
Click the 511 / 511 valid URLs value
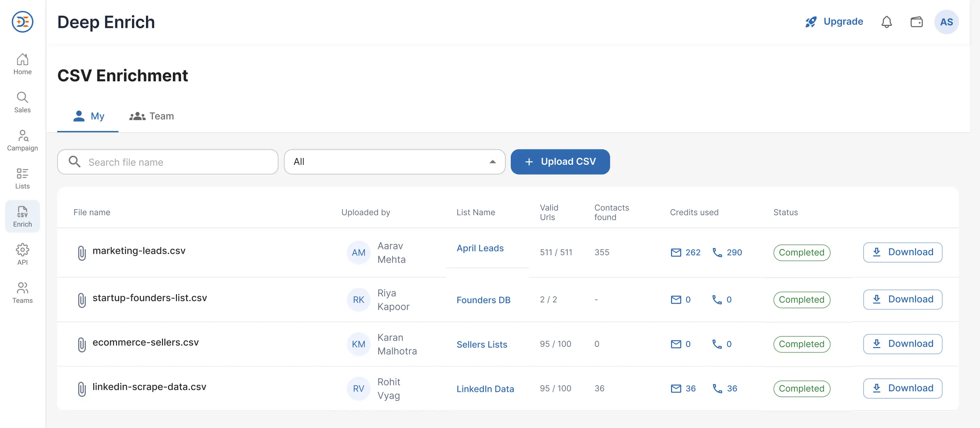point(556,252)
